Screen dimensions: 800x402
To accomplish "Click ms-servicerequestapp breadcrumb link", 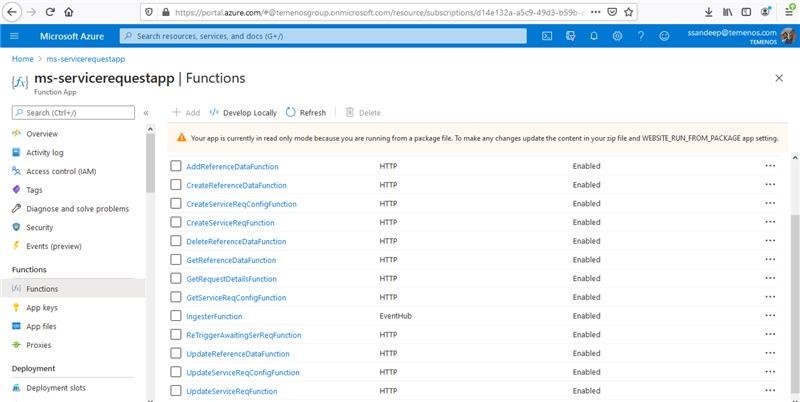I will pos(85,59).
